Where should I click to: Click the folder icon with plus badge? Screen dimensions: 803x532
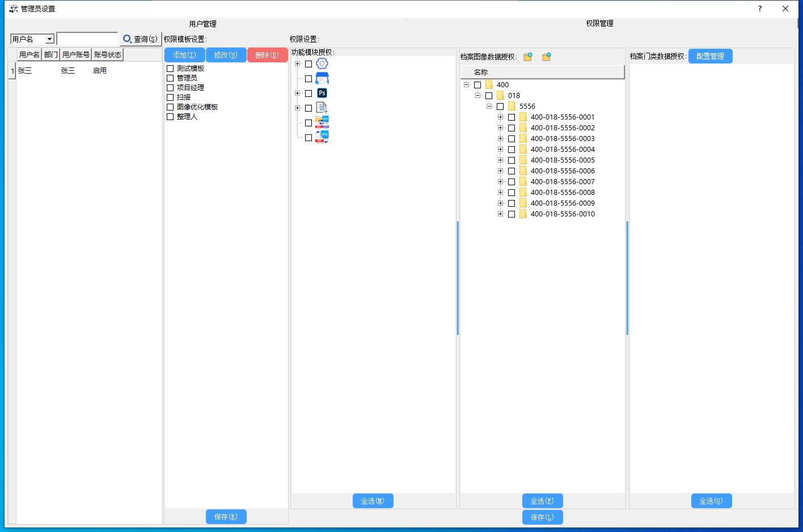528,57
